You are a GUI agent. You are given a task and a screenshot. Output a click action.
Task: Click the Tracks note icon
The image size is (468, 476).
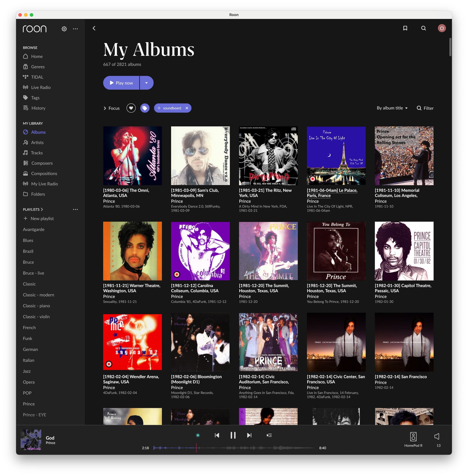point(25,153)
